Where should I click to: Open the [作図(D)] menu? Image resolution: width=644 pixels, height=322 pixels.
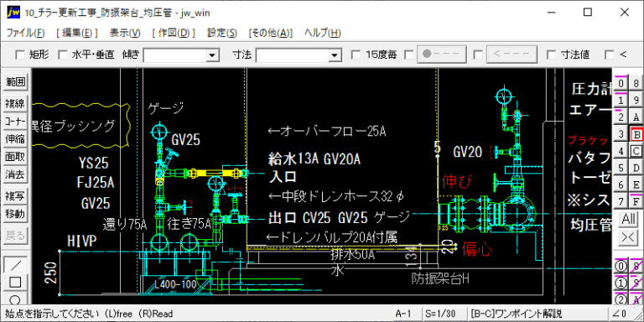tap(174, 34)
